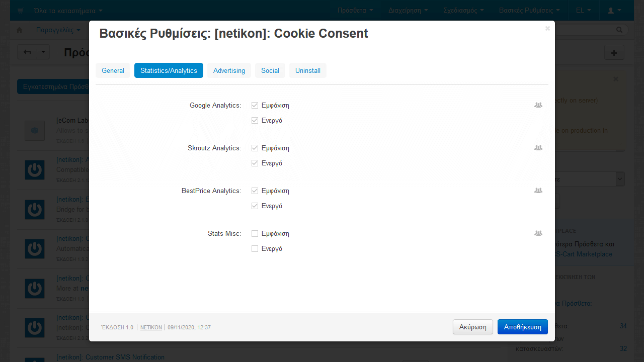This screenshot has height=362, width=644.
Task: Toggle Google Analytics Ενεργό checkbox
Action: (x=255, y=120)
